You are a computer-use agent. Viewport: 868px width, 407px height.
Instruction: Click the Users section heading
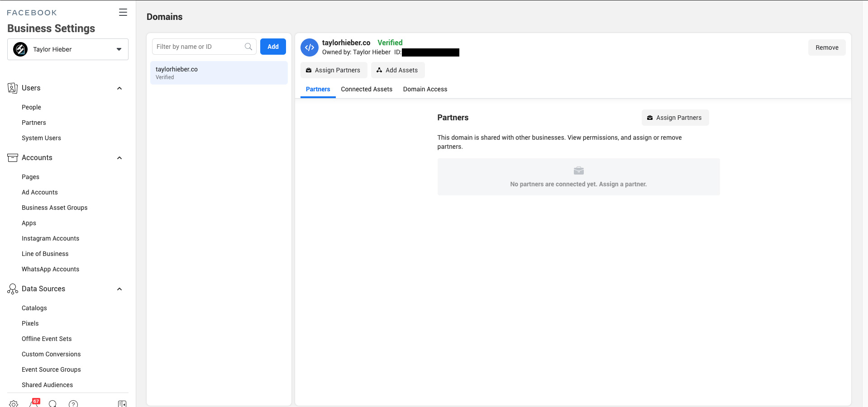click(x=31, y=88)
